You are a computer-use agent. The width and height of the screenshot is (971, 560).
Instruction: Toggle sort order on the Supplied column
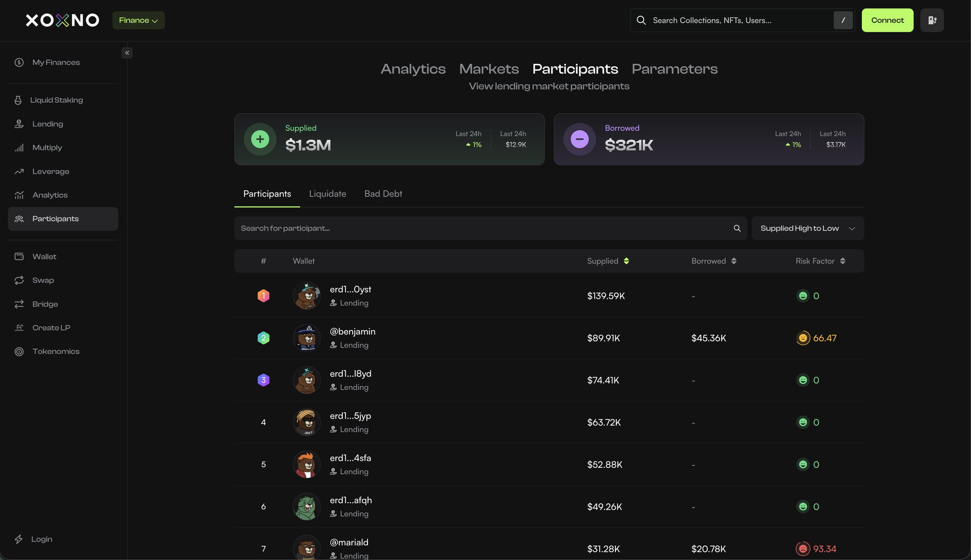pos(626,261)
